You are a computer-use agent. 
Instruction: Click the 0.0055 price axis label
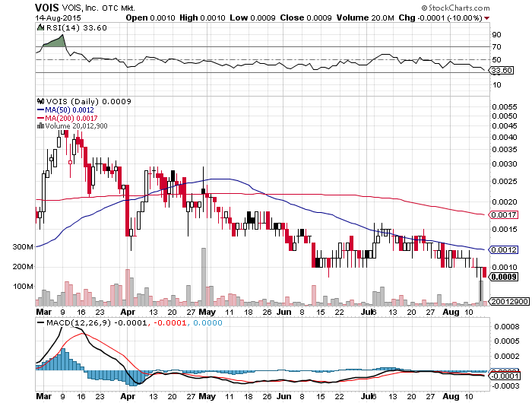(x=505, y=106)
